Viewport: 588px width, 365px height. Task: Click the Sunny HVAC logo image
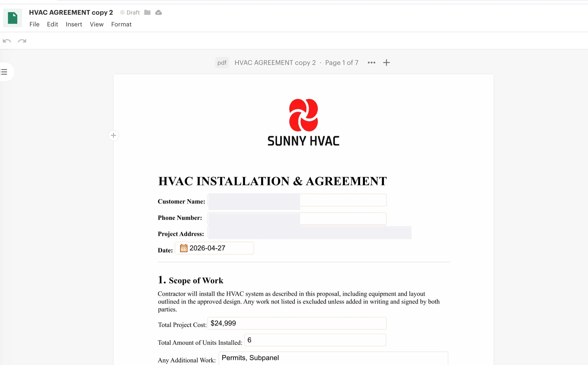pyautogui.click(x=304, y=122)
